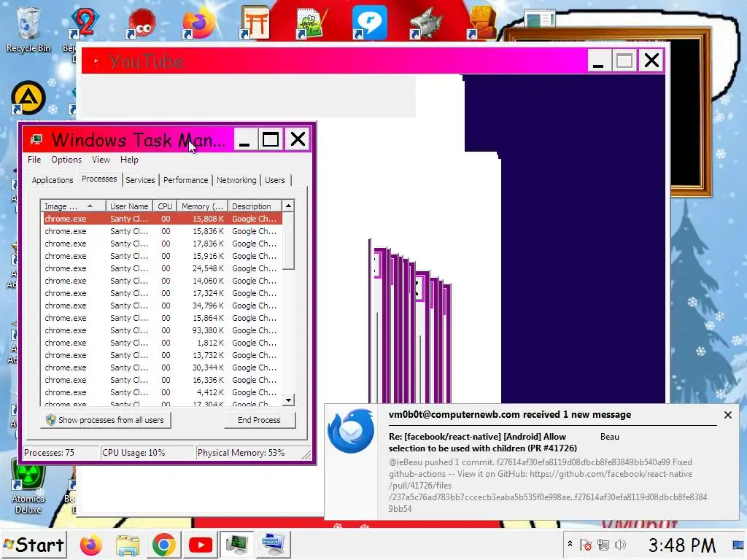Select the Processes tab
Screen dimensions: 747x560
click(99, 179)
